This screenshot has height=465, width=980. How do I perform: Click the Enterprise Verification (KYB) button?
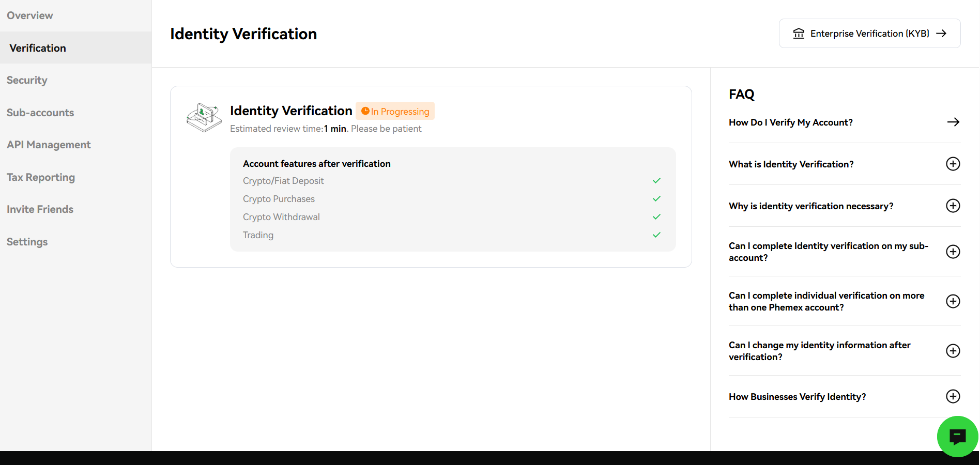pos(869,33)
